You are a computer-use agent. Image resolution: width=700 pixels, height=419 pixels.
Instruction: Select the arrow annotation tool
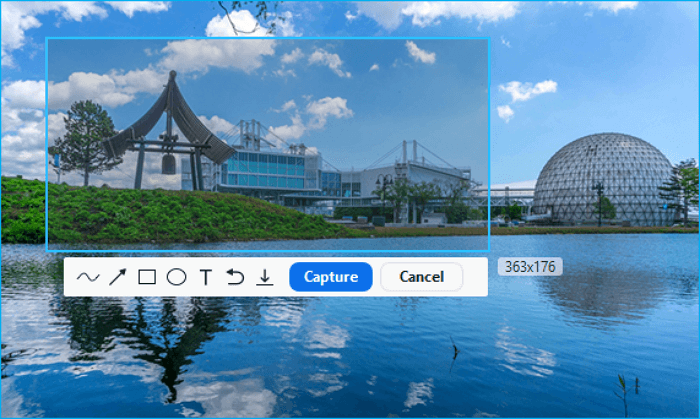coord(117,277)
